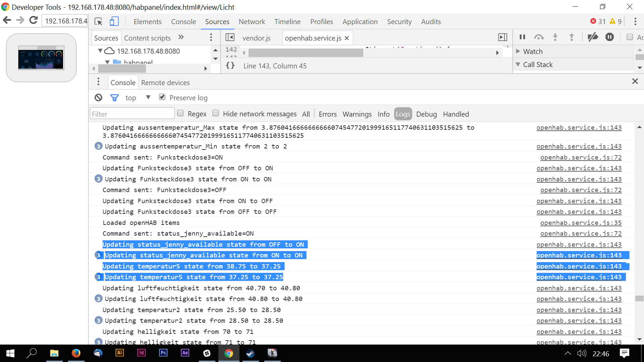Filter the console by Errors
The height and width of the screenshot is (362, 644).
[x=327, y=114]
